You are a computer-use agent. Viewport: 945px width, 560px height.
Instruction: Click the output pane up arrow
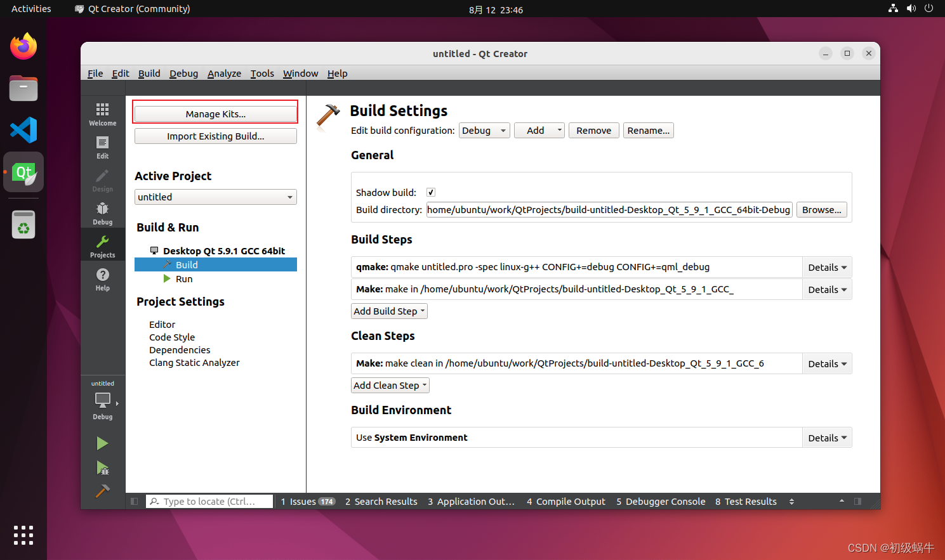(842, 501)
